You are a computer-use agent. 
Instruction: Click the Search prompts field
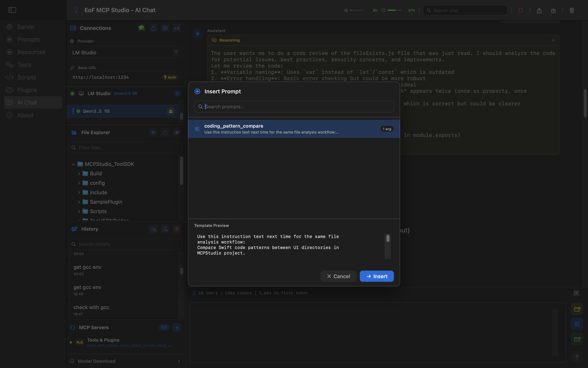click(x=294, y=106)
